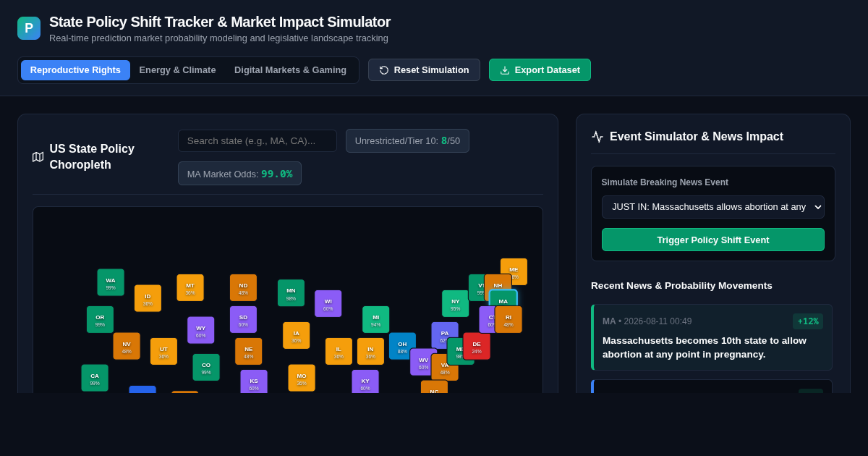Viewport: 868px width, 456px height.
Task: Click the +12% probability change badge
Action: [808, 321]
